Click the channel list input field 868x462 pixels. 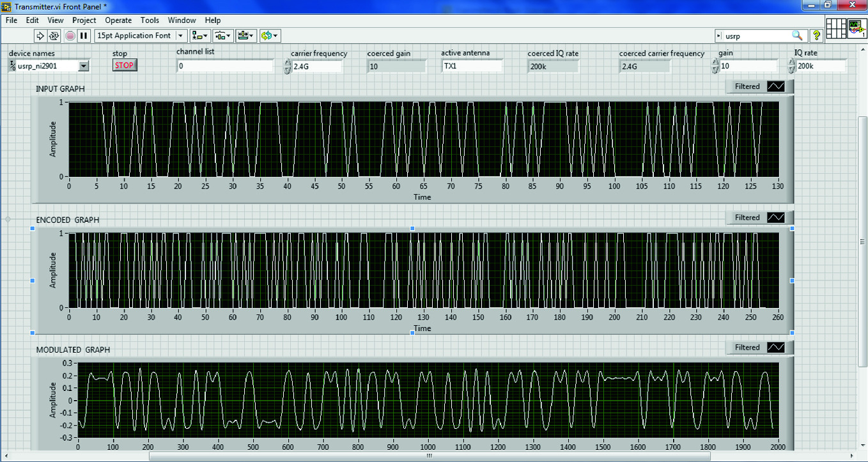point(224,66)
